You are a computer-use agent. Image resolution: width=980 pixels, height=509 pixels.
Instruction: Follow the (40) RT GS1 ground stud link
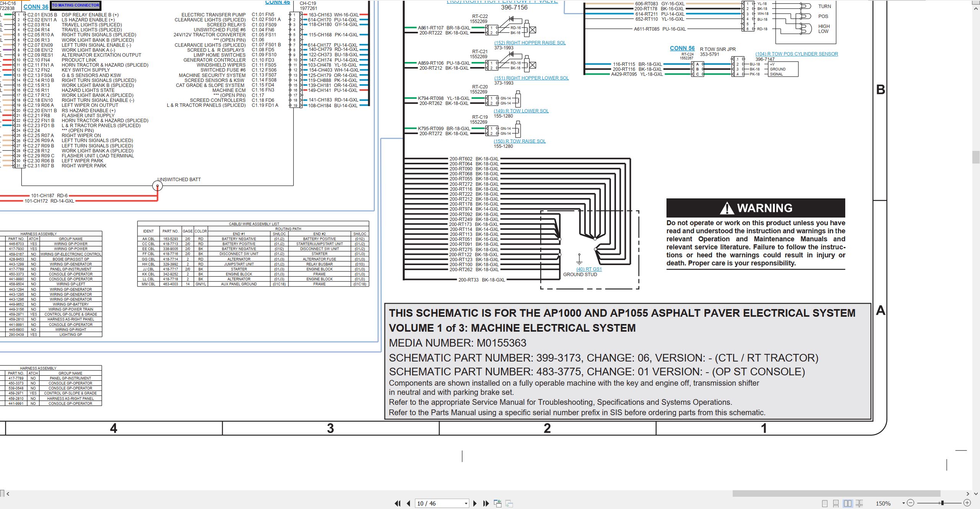pyautogui.click(x=589, y=269)
